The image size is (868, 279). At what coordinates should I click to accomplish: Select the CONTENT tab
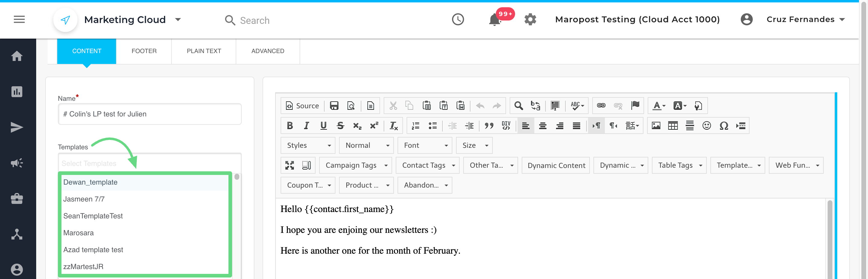click(86, 51)
